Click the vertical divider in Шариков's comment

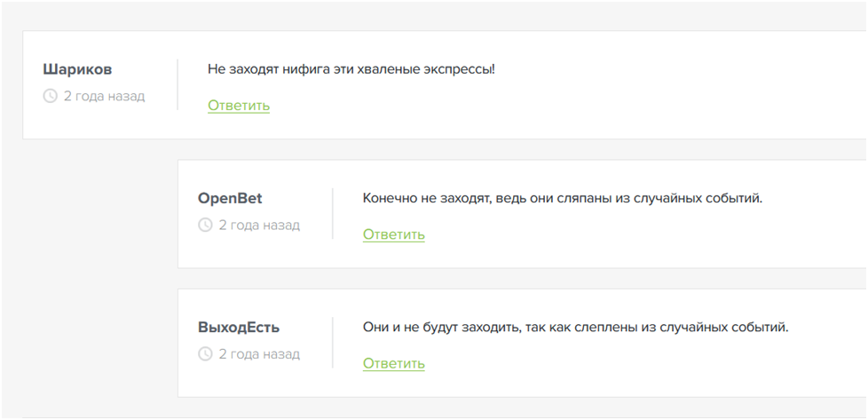click(x=178, y=84)
